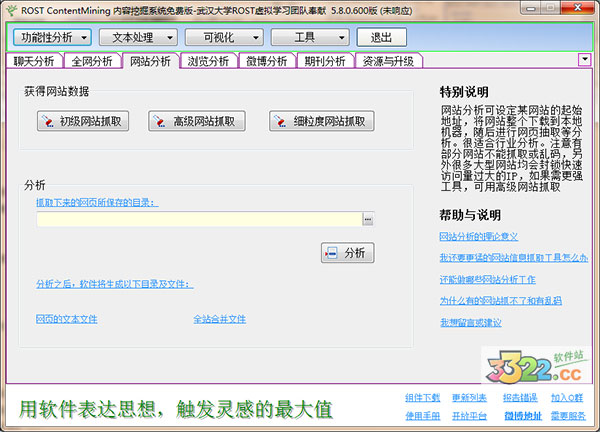Open the 我还要更强的网站信息抓取工具怎么办 link
The width and height of the screenshot is (600, 432).
pyautogui.click(x=514, y=258)
